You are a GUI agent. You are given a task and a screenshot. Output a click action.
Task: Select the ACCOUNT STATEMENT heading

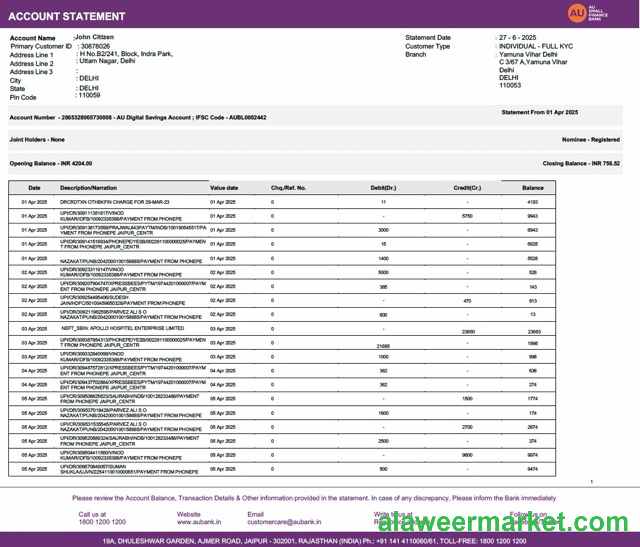click(67, 16)
